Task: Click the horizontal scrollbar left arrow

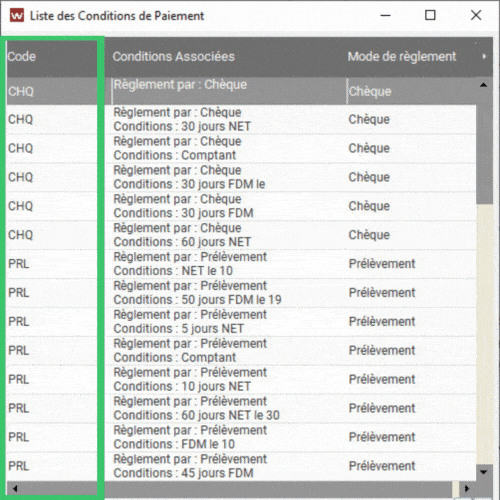Action: tap(15, 488)
